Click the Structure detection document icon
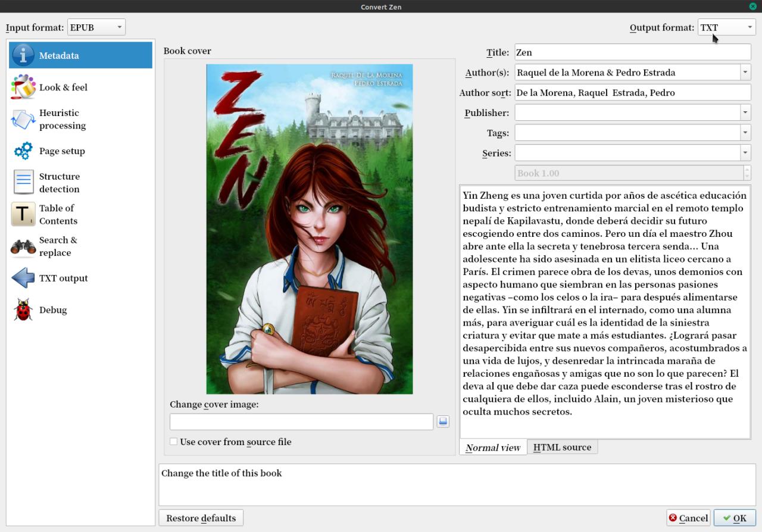The image size is (762, 532). tap(23, 183)
